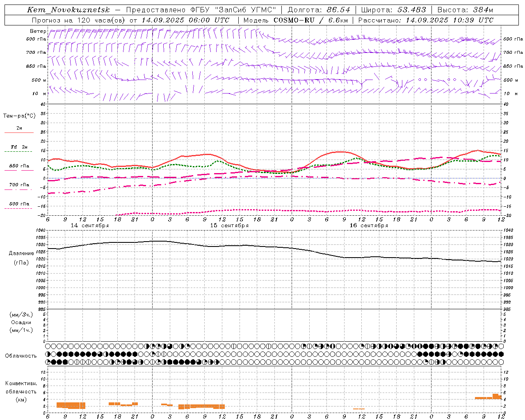Click the dash-dot pink 700 гПа legend line
Image resolution: width=525 pixels, height=420 pixels.
[18, 189]
